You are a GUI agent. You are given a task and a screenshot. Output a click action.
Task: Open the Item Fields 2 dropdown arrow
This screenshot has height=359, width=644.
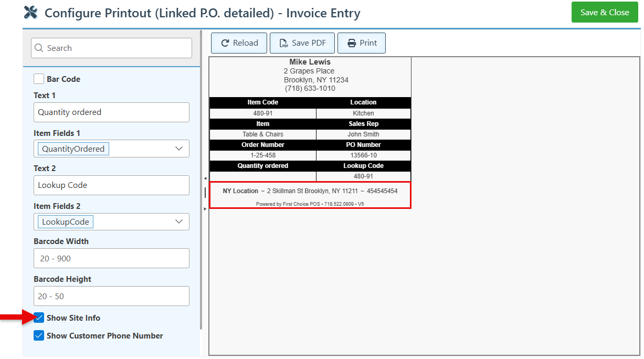point(179,222)
